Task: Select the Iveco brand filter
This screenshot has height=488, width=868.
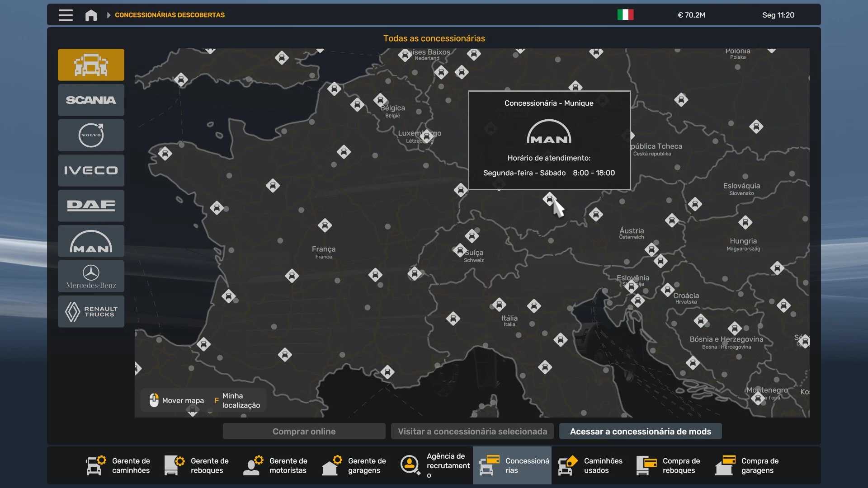Action: [91, 170]
